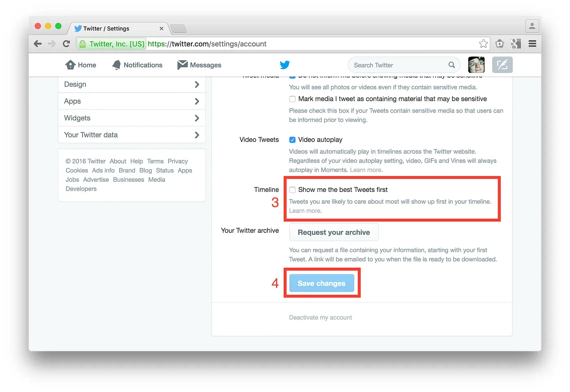Click the browser back arrow
Viewport: 570px width, 392px height.
point(38,44)
